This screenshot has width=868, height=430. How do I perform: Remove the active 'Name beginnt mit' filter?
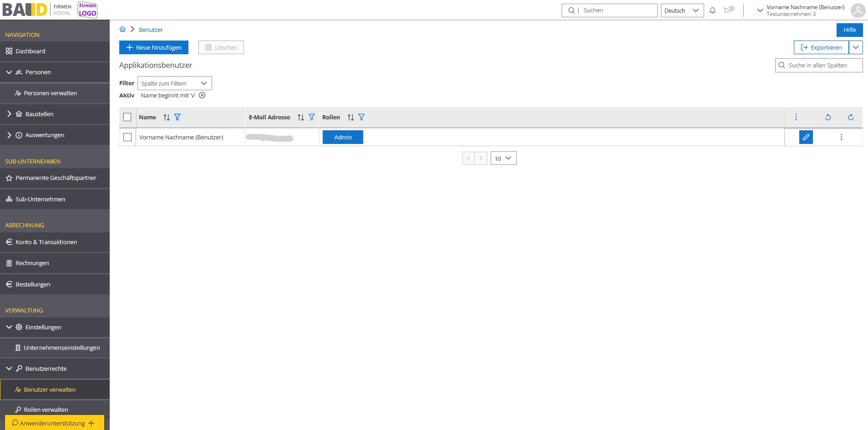click(202, 95)
